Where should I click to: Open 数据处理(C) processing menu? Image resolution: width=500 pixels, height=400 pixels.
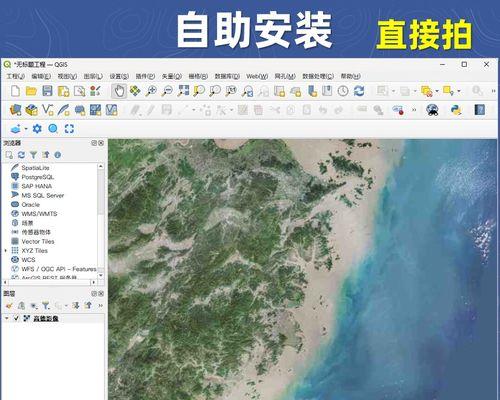(318, 76)
